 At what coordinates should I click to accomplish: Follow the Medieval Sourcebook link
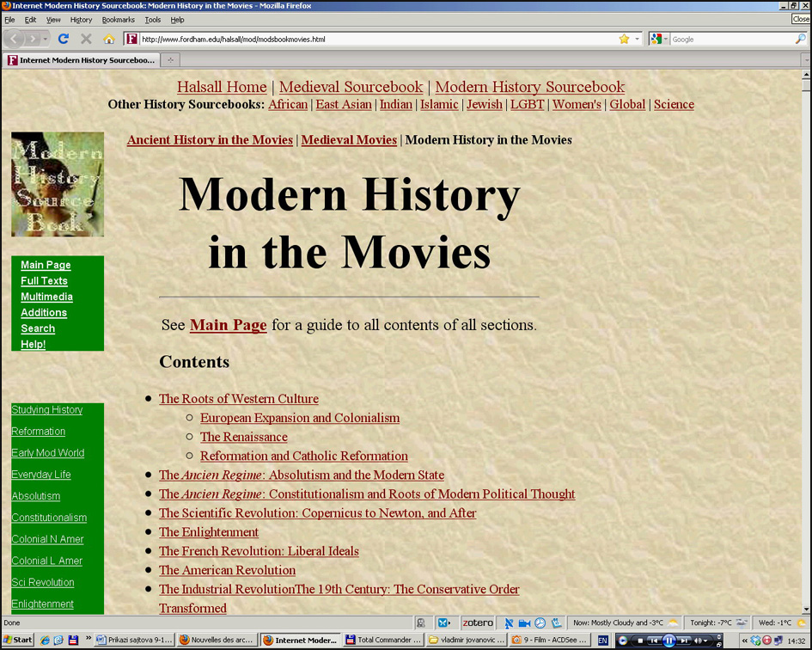(x=351, y=87)
